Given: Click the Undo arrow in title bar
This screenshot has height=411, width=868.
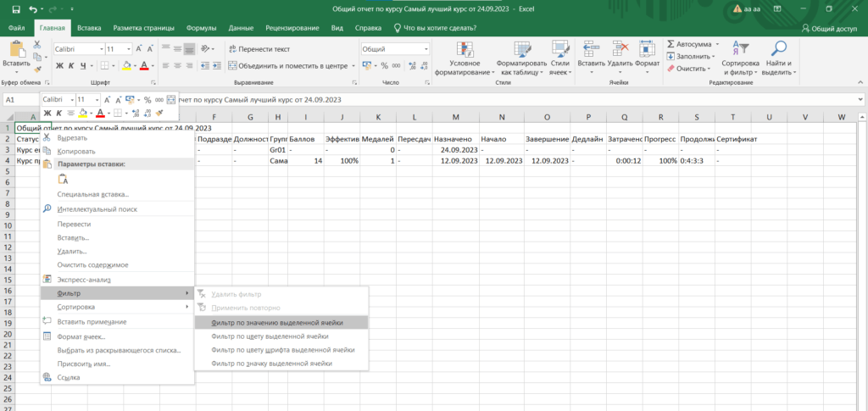Looking at the screenshot, I should (33, 9).
